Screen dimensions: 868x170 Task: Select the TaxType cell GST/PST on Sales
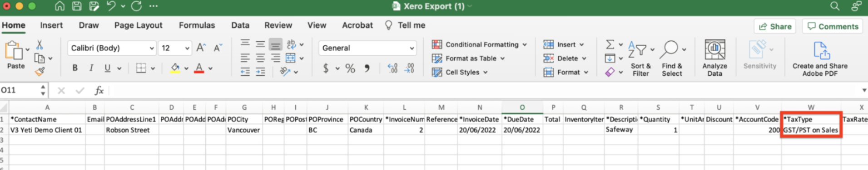[811, 130]
